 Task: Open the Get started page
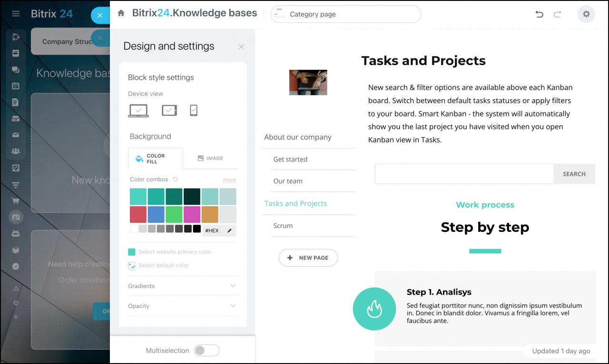[x=290, y=159]
